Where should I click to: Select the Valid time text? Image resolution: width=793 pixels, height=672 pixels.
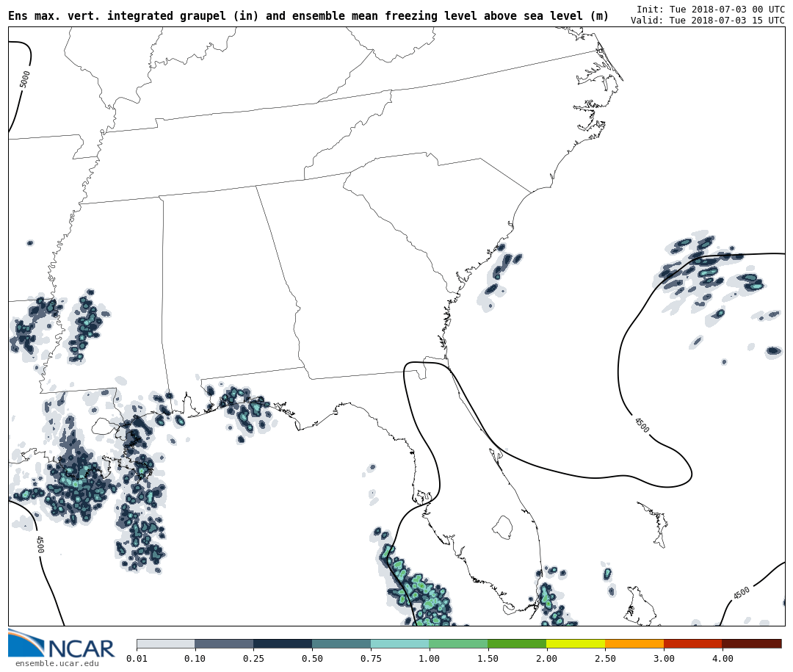click(x=707, y=21)
